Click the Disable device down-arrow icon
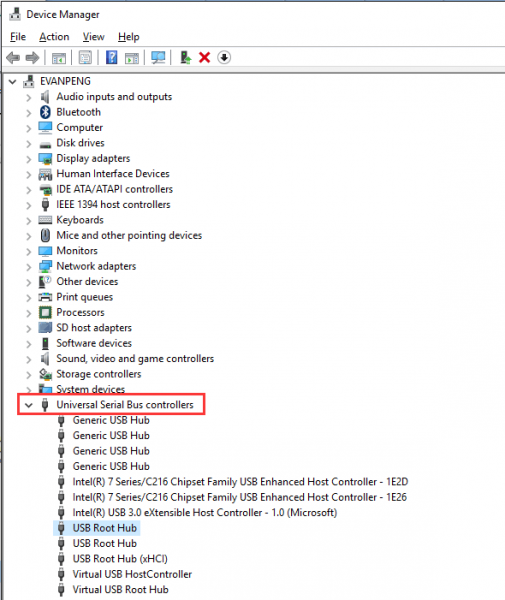The width and height of the screenshot is (505, 600). (x=224, y=58)
